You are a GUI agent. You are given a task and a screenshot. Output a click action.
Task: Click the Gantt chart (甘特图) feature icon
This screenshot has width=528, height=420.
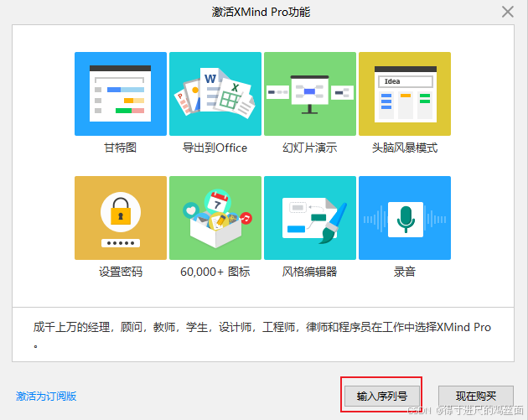pos(121,94)
